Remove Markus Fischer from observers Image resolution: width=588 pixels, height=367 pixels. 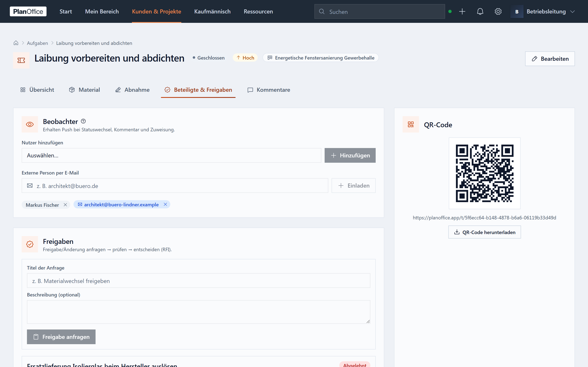tap(65, 205)
